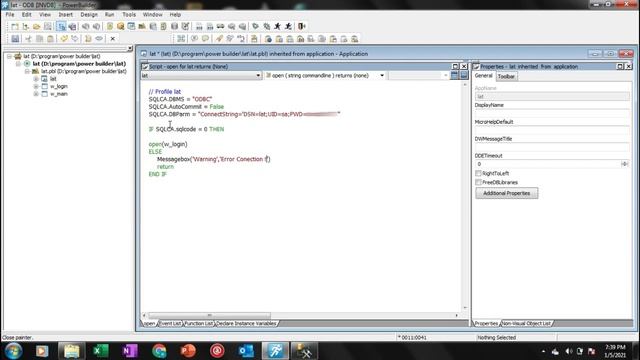Viewport: 640px width, 360px height.
Task: Maximize the Script pane with its box icon
Action: (x=456, y=66)
